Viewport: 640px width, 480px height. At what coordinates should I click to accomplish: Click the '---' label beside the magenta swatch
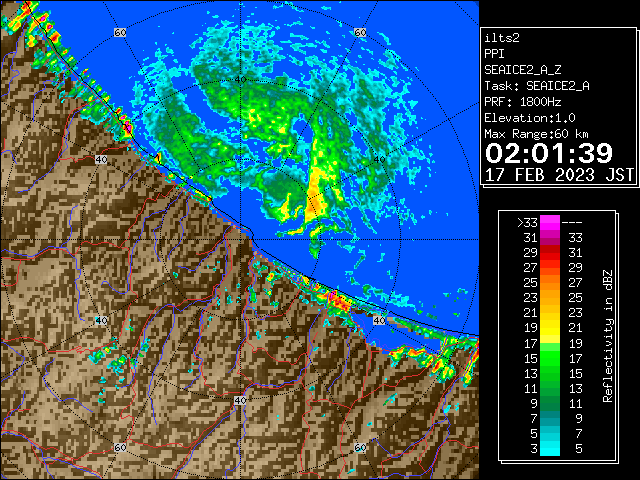[572, 223]
